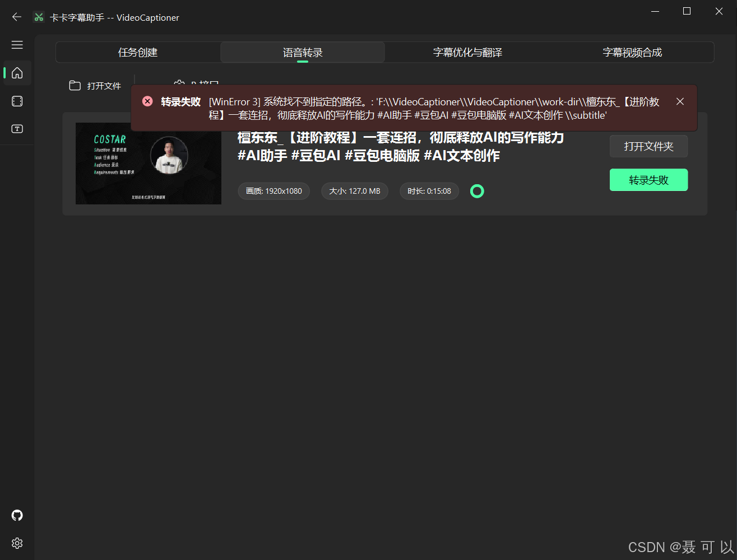The height and width of the screenshot is (560, 737).
Task: Open the 字幕优化与翻译 tab
Action: [x=467, y=53]
